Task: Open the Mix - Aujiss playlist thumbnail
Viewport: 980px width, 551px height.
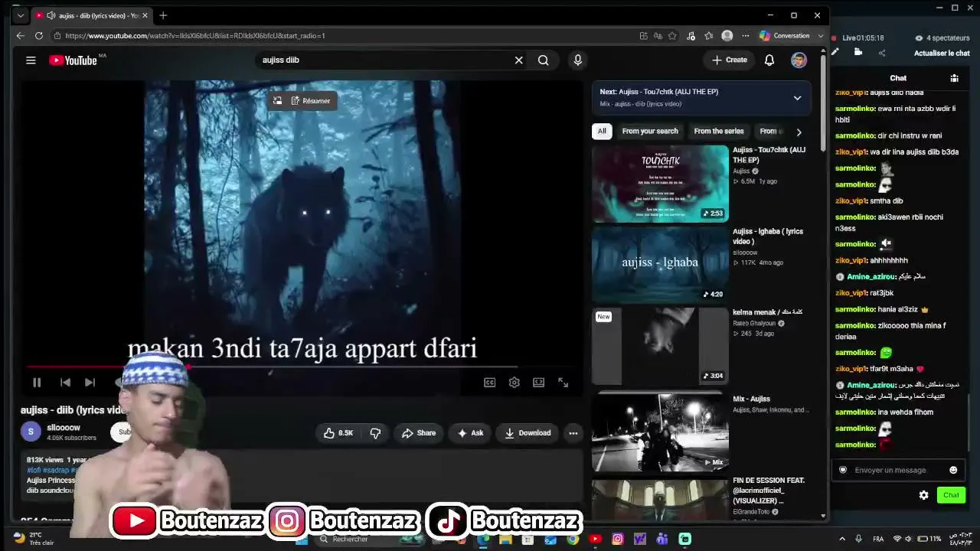Action: [660, 432]
